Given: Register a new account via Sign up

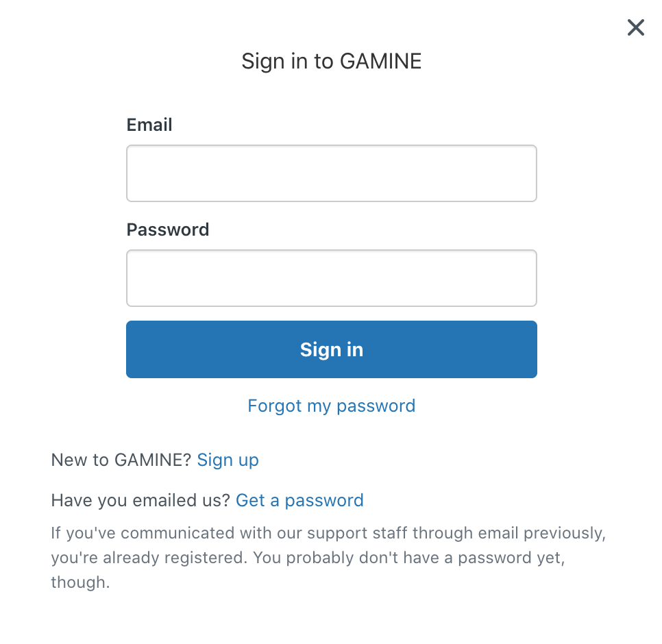Looking at the screenshot, I should point(228,460).
